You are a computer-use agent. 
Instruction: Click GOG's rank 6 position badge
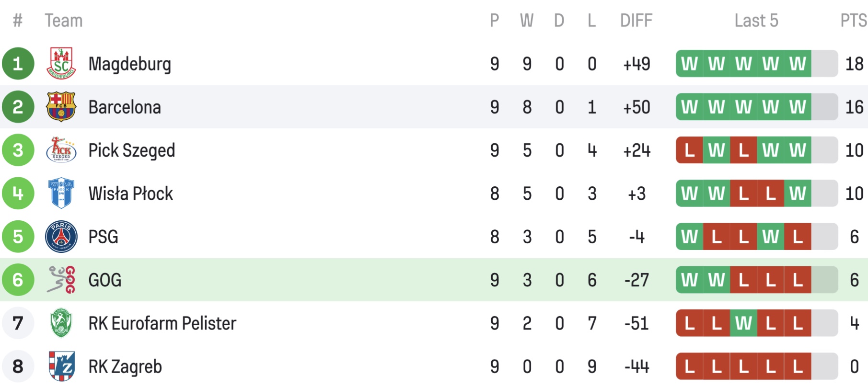[18, 280]
